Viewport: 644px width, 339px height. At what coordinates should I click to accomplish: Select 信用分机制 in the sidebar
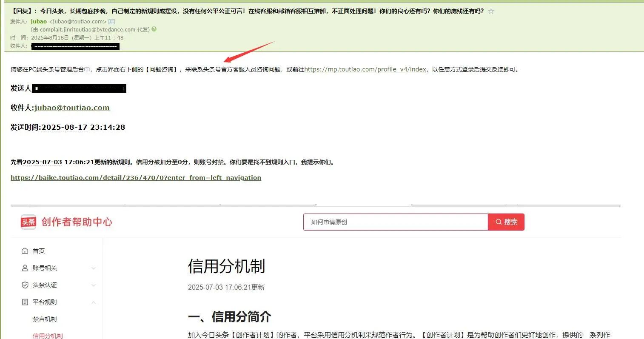pyautogui.click(x=48, y=336)
